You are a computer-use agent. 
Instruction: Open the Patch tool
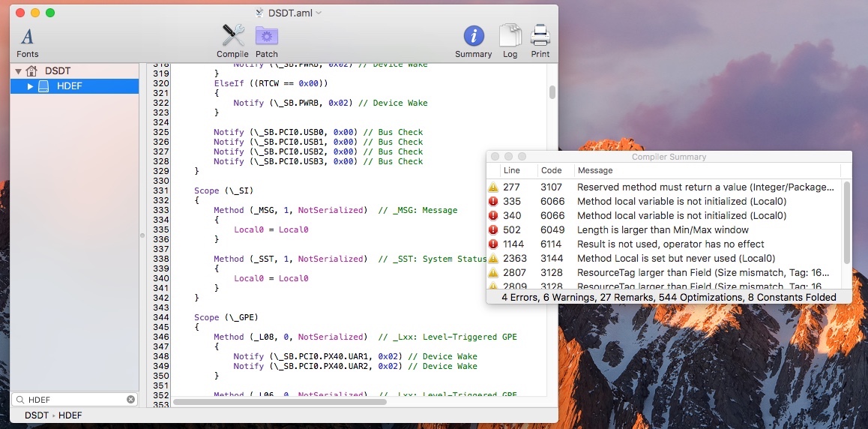click(266, 41)
